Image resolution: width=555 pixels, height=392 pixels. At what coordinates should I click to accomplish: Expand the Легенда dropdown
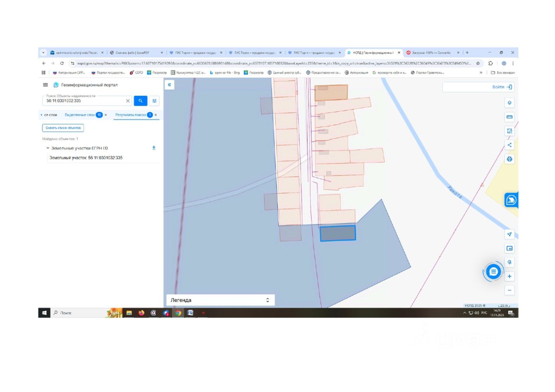pyautogui.click(x=221, y=300)
